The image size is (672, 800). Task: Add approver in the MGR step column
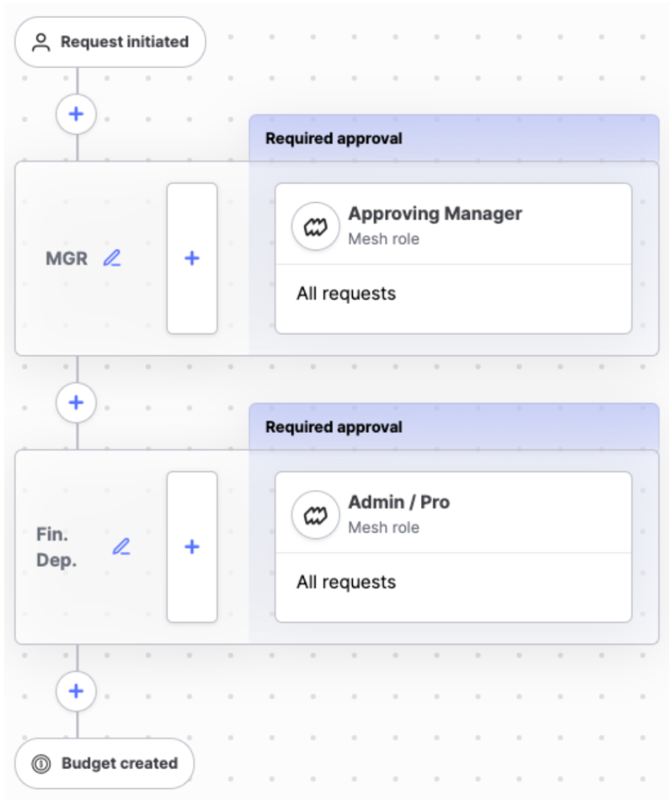[x=192, y=258]
